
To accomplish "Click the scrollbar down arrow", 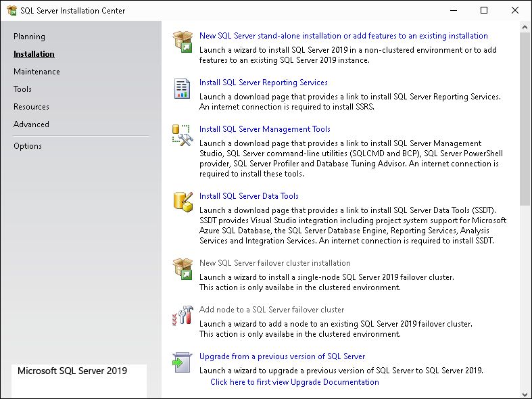I will click(525, 394).
